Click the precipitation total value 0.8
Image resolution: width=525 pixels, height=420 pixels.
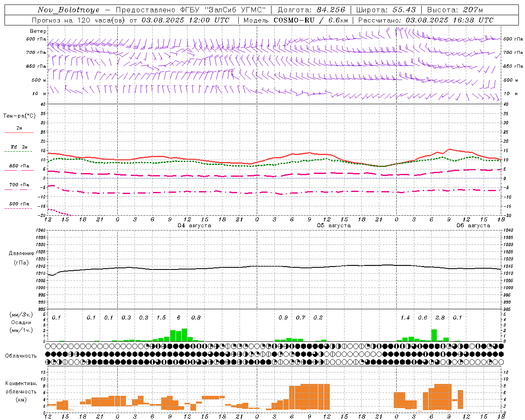(x=196, y=317)
